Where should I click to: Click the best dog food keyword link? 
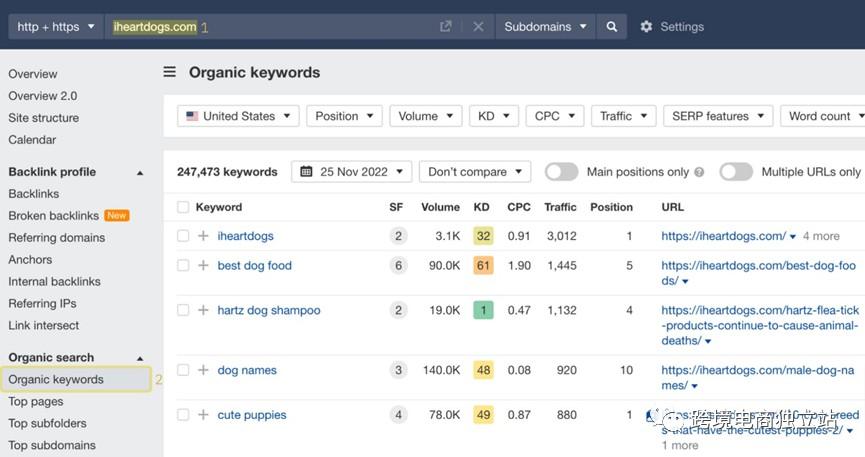(254, 265)
